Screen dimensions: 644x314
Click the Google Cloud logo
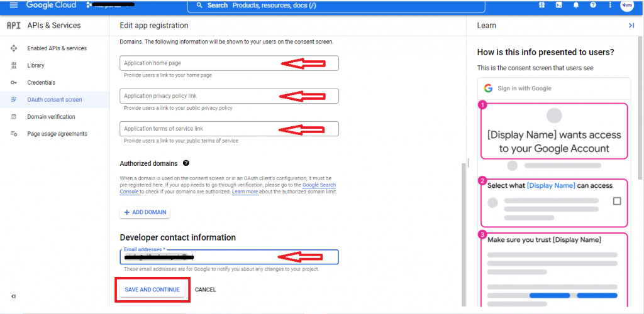[52, 5]
